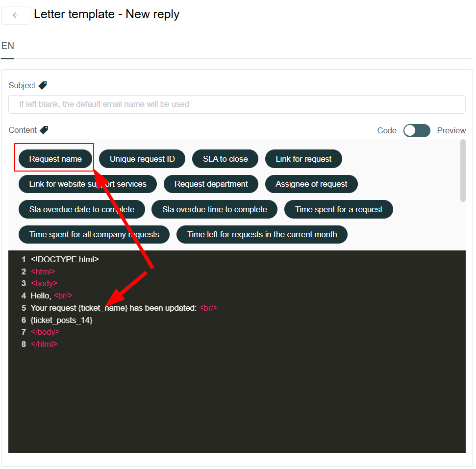
Task: Toggle the Code/Preview switch
Action: (x=417, y=130)
